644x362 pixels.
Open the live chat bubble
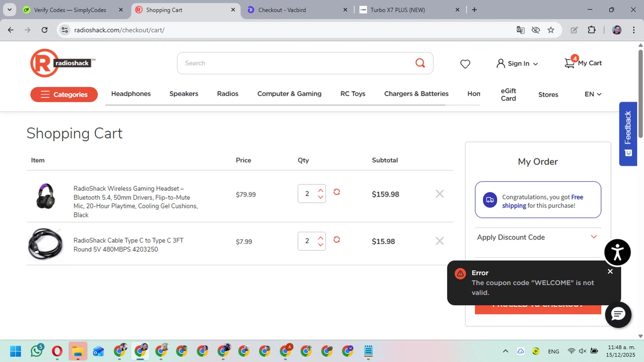pos(618,315)
